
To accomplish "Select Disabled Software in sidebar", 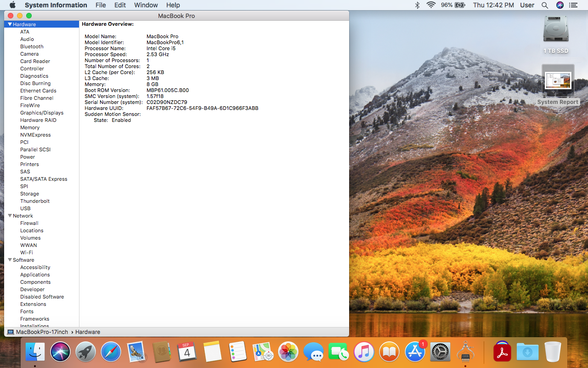I will click(x=42, y=297).
